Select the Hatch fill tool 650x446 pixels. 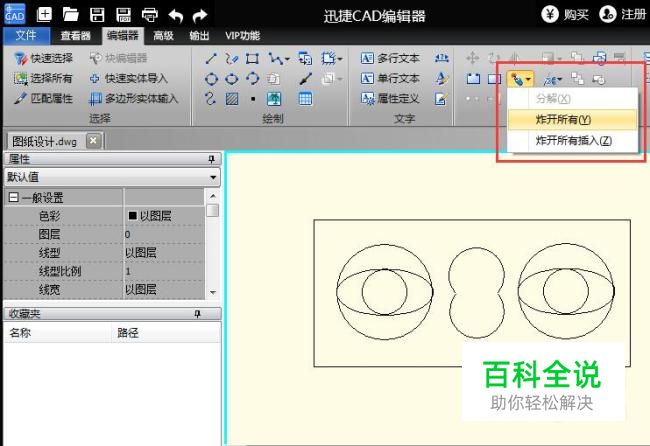click(232, 99)
